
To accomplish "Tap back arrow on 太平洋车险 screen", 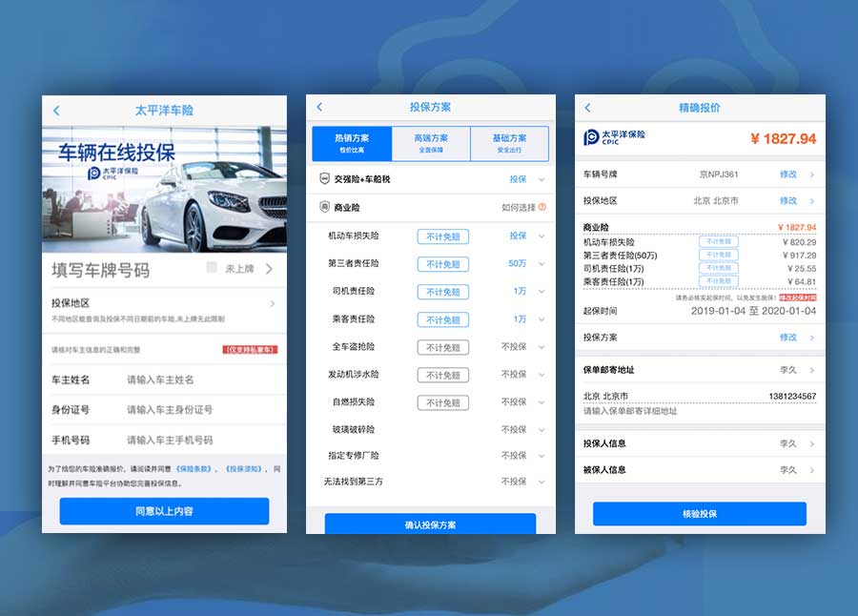I will point(56,111).
